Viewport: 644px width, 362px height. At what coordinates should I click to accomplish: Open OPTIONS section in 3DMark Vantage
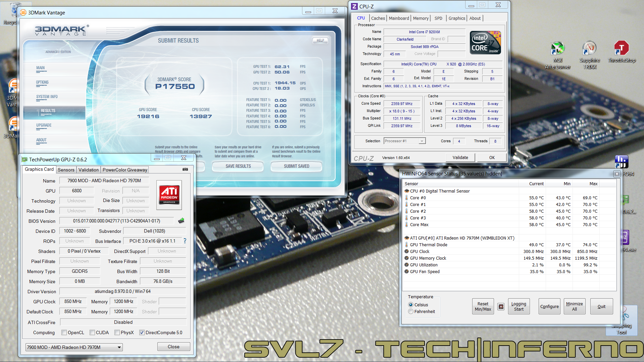[x=42, y=82]
